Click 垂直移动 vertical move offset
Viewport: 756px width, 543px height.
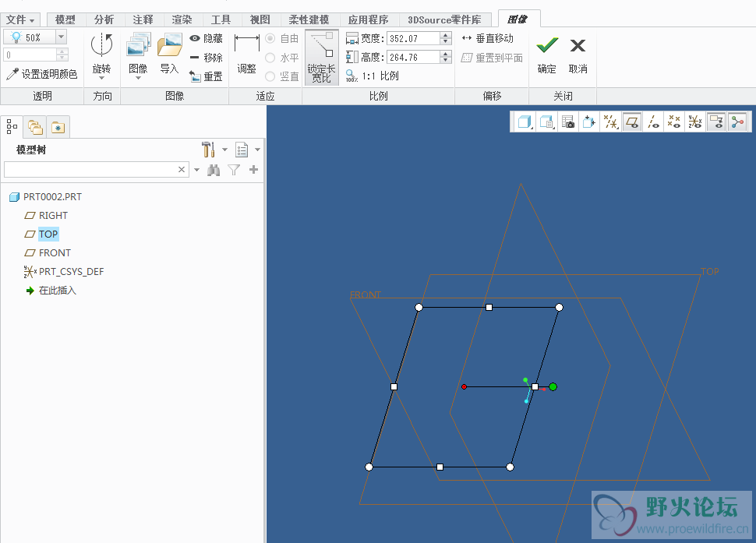tap(487, 38)
